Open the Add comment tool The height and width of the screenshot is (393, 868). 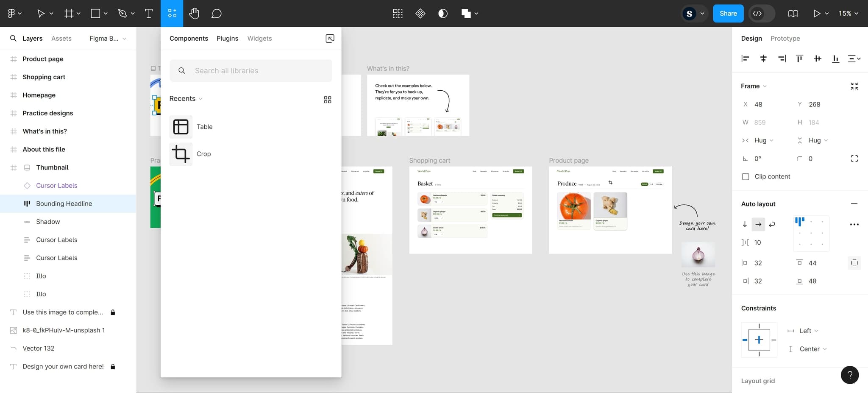pyautogui.click(x=216, y=14)
